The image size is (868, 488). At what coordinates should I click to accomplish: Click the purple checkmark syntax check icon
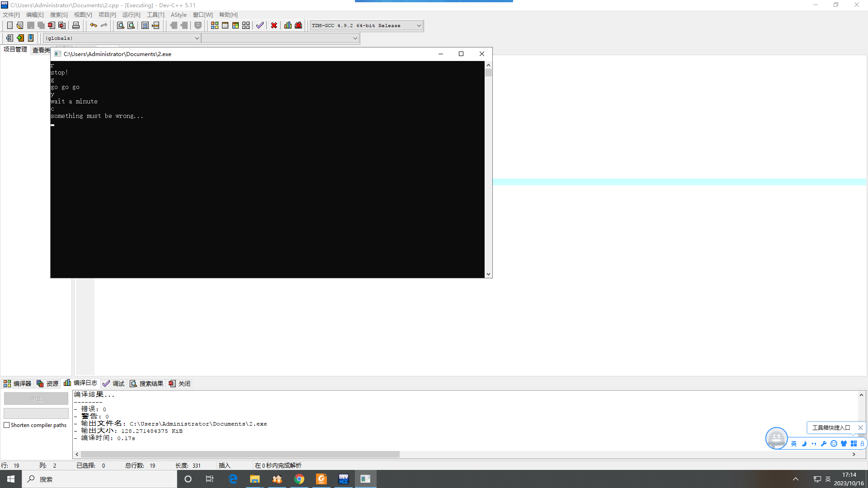pyautogui.click(x=260, y=25)
